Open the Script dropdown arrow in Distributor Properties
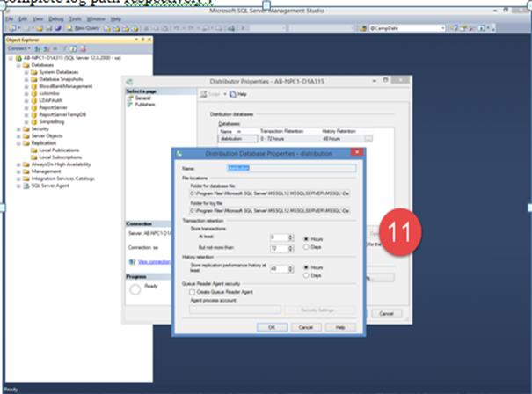This screenshot has height=394, width=532. 224,94
